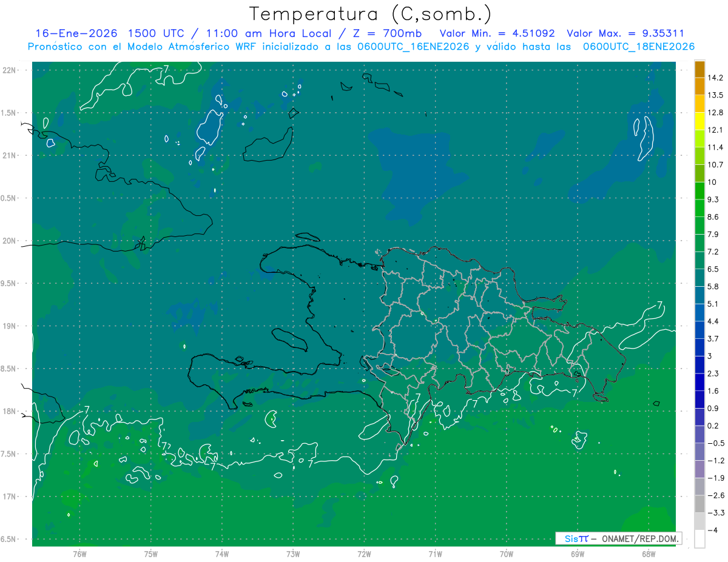This screenshot has width=728, height=562.
Task: Click the "18N" latitude axis label
Action: [x=10, y=411]
